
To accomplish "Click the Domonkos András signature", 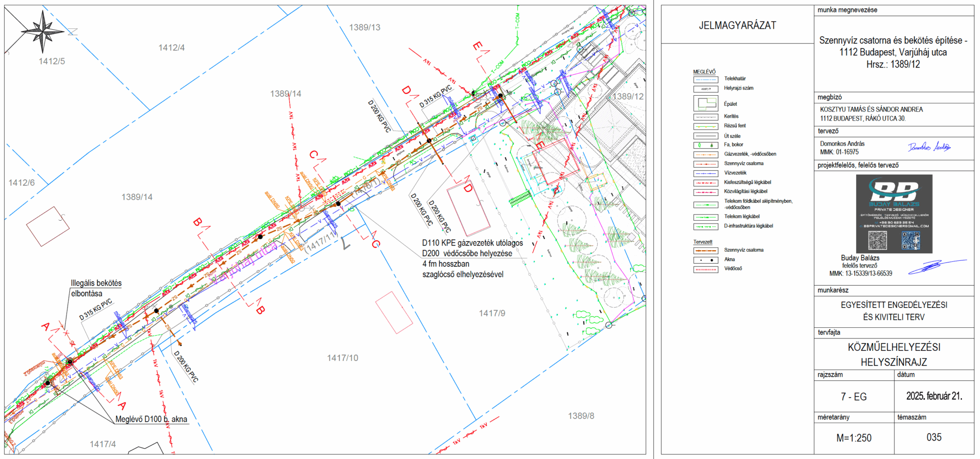I will tap(929, 147).
